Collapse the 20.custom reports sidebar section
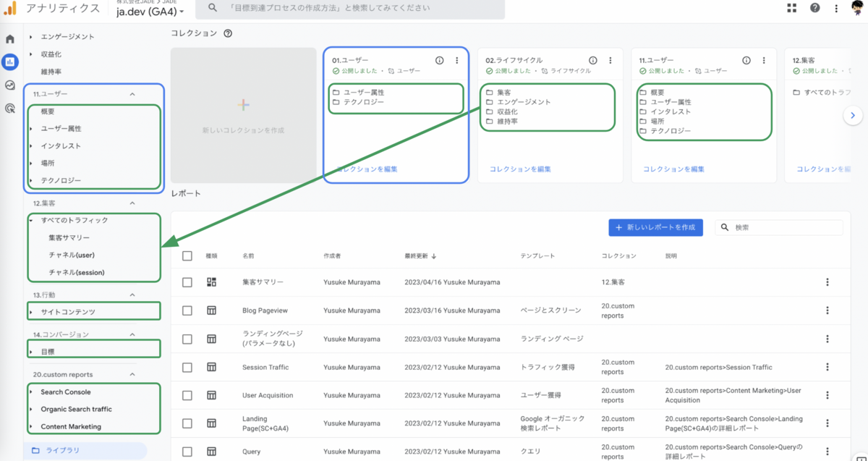Viewport: 868px width, 461px height. [132, 374]
